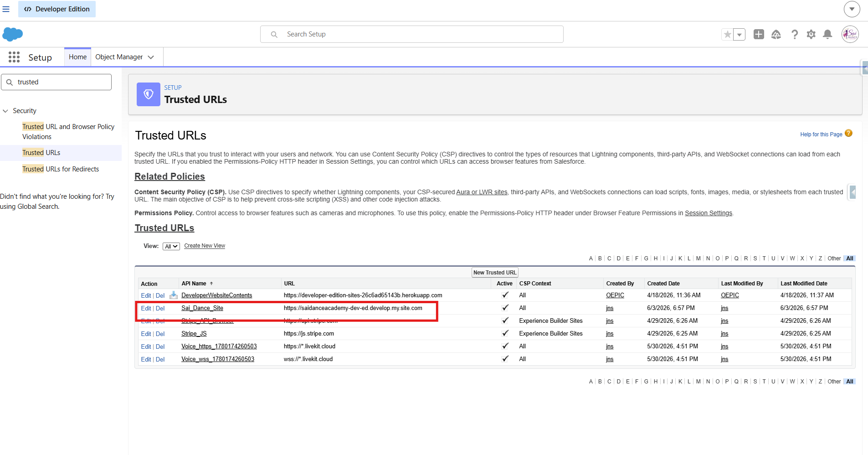Screen dimensions: 868x455
Task: Open the Stripe_JS API name link
Action: (x=194, y=334)
